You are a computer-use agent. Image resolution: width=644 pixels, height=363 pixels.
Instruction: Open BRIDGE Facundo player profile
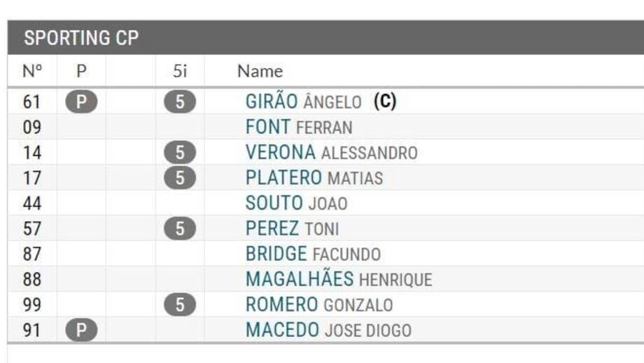point(313,254)
